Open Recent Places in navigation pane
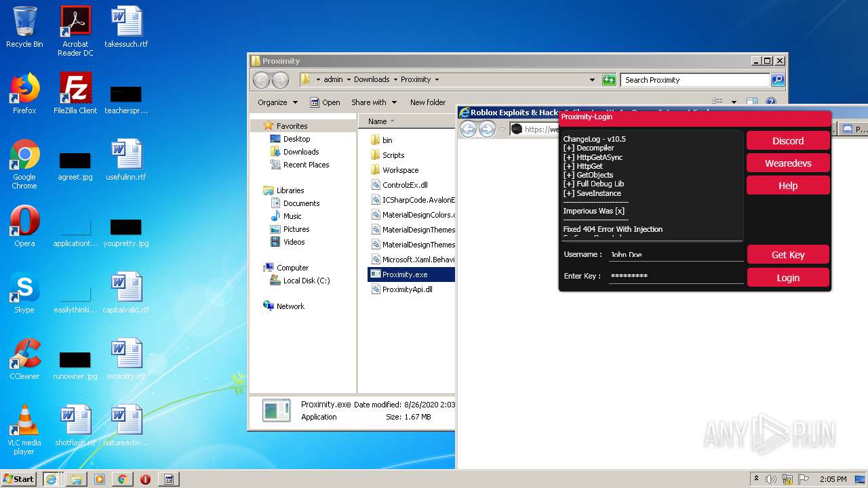The height and width of the screenshot is (488, 868). click(306, 165)
